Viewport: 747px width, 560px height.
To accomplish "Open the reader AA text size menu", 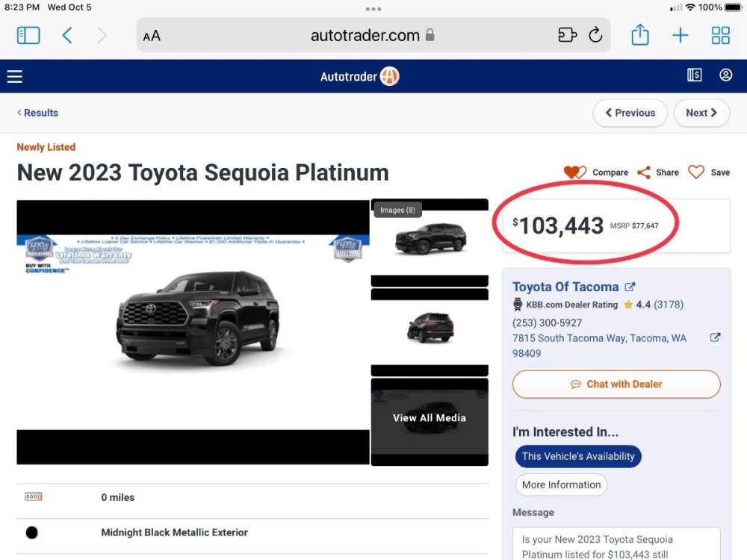I will tap(152, 36).
